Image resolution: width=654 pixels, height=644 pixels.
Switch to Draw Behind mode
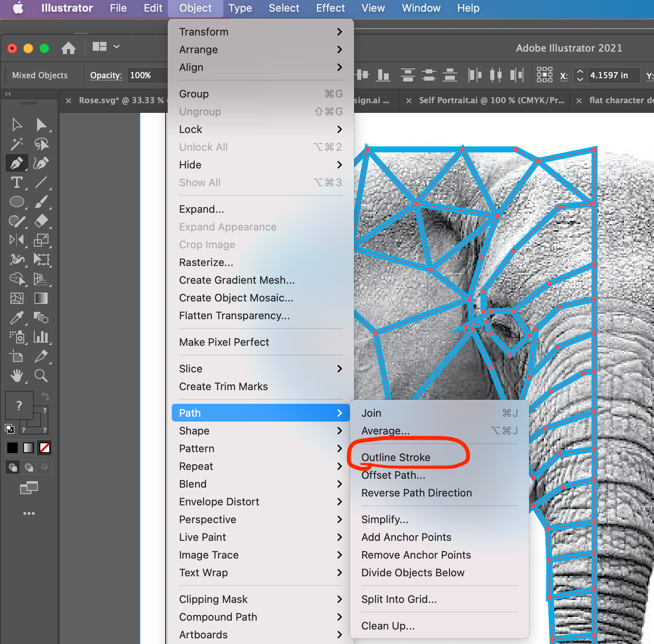click(x=29, y=467)
